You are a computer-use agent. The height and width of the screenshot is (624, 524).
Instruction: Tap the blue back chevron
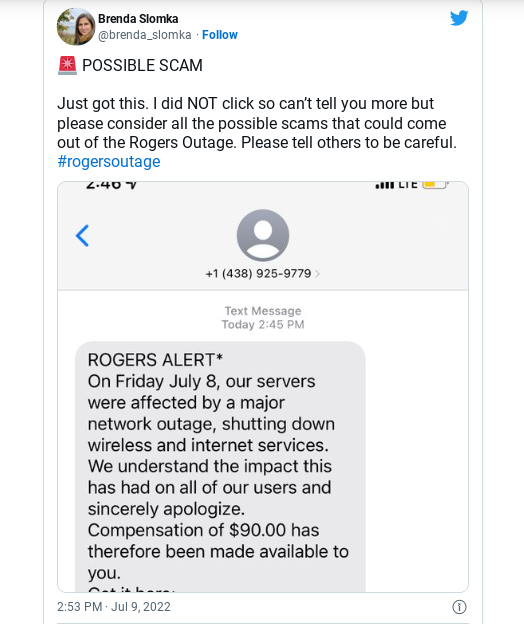[x=82, y=236]
